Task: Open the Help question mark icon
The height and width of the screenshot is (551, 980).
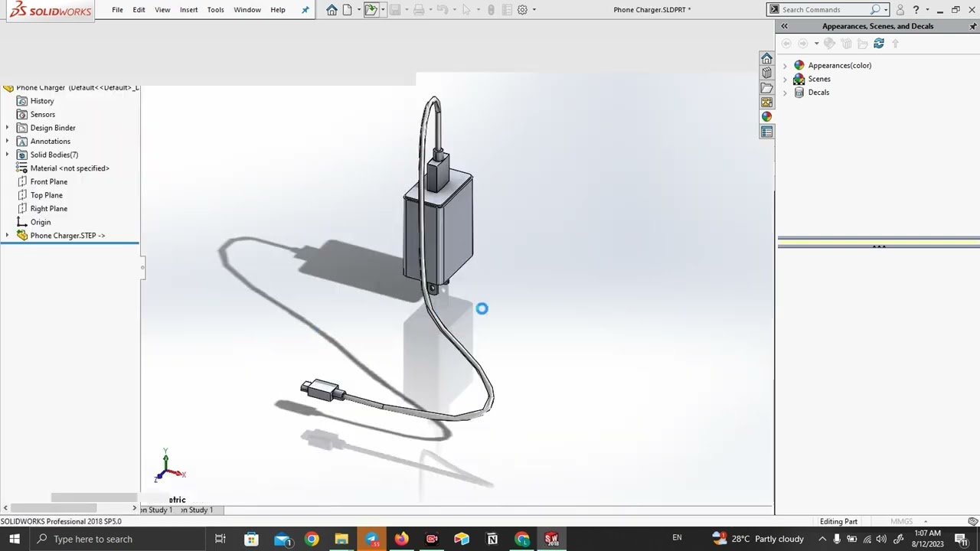Action: [x=916, y=10]
